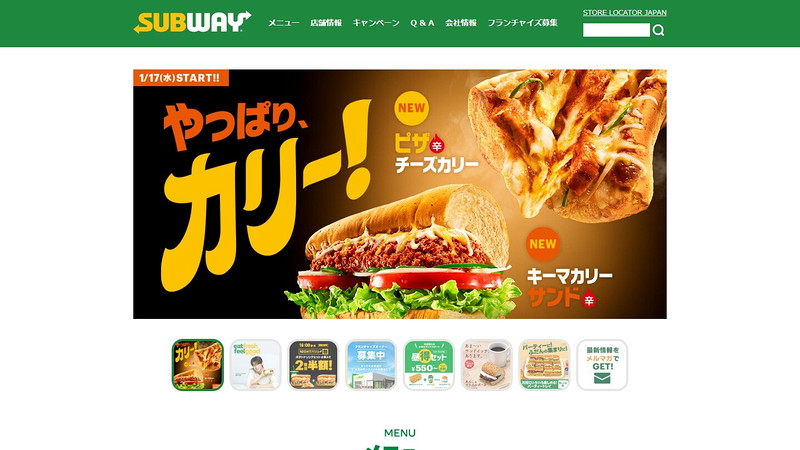Open the 店舗情報 navigation item
The height and width of the screenshot is (450, 800).
326,23
